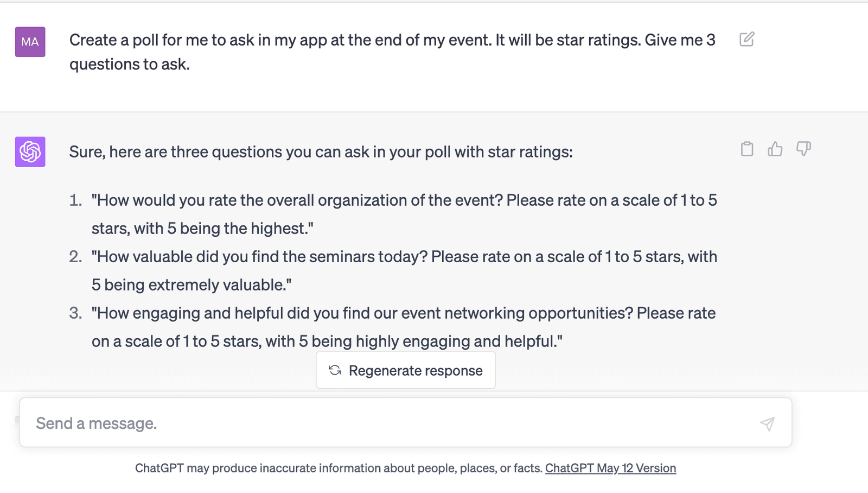Give the response a thumbs up
The image size is (868, 493).
pyautogui.click(x=775, y=149)
